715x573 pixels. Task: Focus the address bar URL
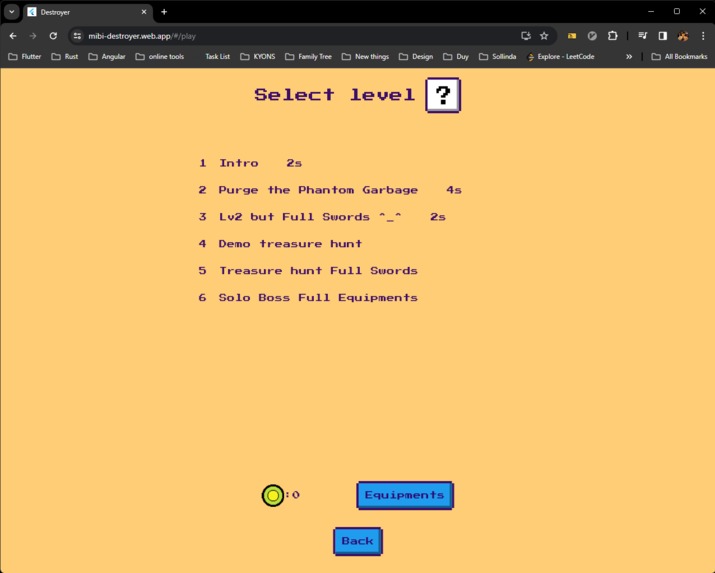point(142,36)
